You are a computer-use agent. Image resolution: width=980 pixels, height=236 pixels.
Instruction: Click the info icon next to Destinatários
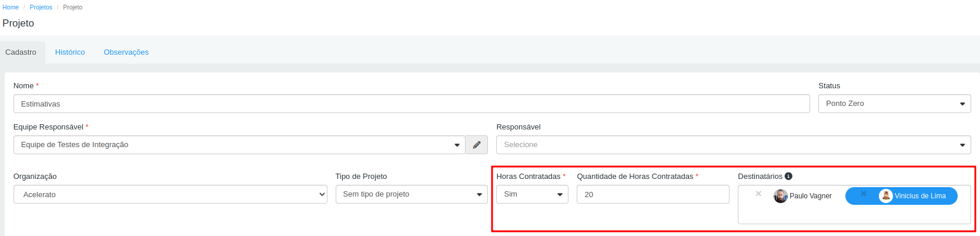tap(789, 176)
